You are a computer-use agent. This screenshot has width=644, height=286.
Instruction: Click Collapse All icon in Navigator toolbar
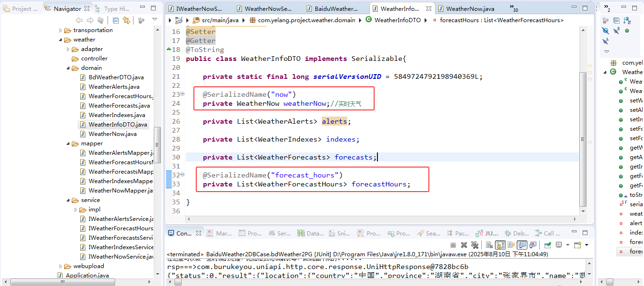[116, 20]
